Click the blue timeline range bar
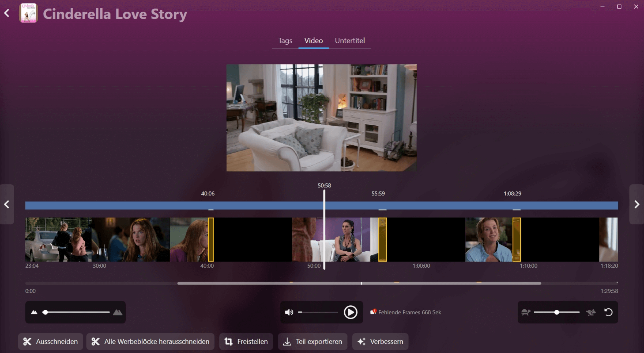 (x=322, y=205)
